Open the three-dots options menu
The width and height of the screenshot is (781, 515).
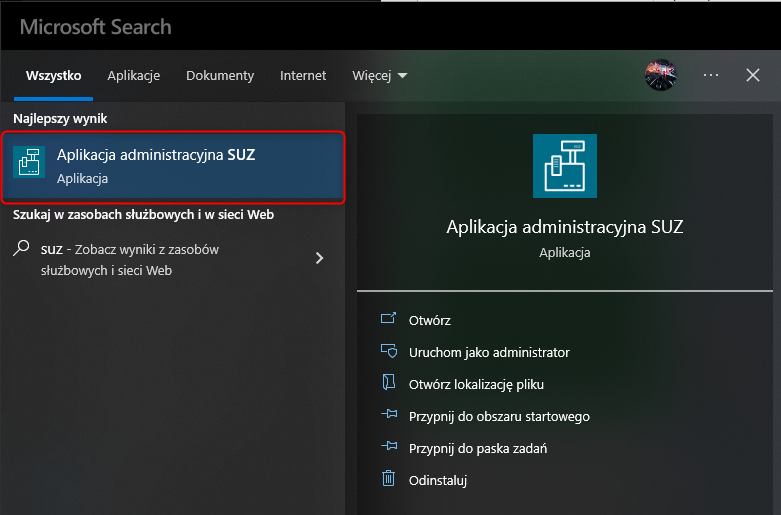click(711, 75)
